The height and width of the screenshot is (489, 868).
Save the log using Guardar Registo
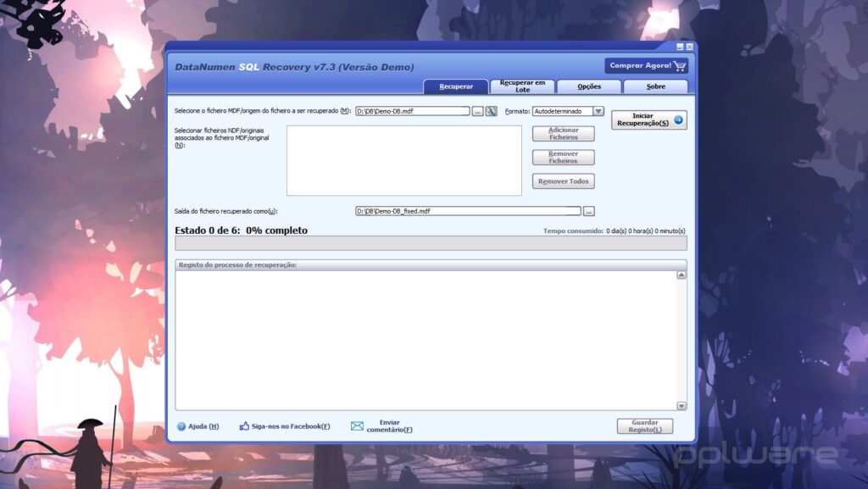tap(644, 426)
